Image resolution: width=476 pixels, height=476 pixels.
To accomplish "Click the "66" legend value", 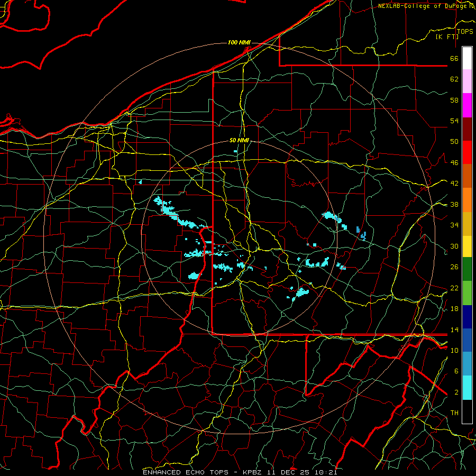I will (454, 58).
